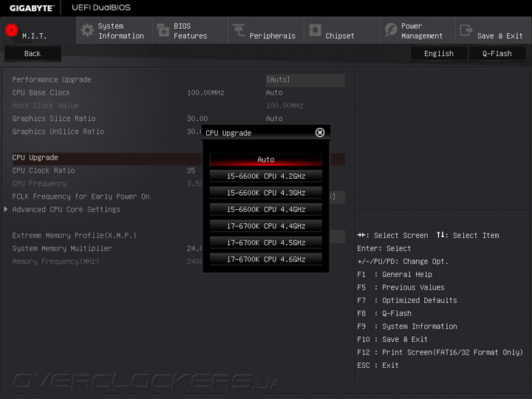This screenshot has width=532, height=399.
Task: Click the F9 System Information help line
Action: pyautogui.click(x=407, y=327)
